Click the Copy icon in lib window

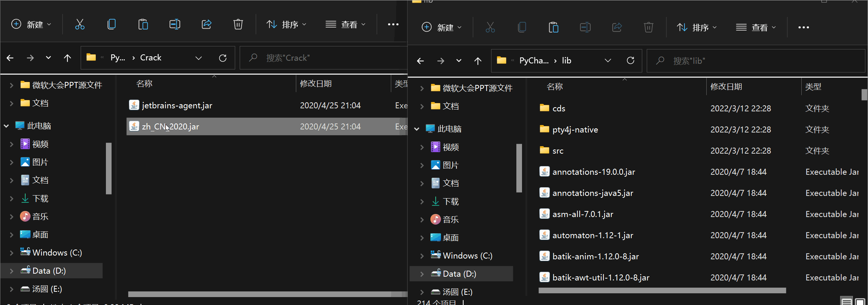(x=522, y=28)
